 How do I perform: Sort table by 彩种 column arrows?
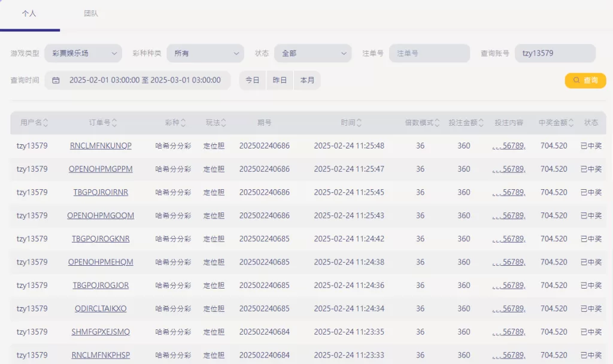click(x=183, y=123)
